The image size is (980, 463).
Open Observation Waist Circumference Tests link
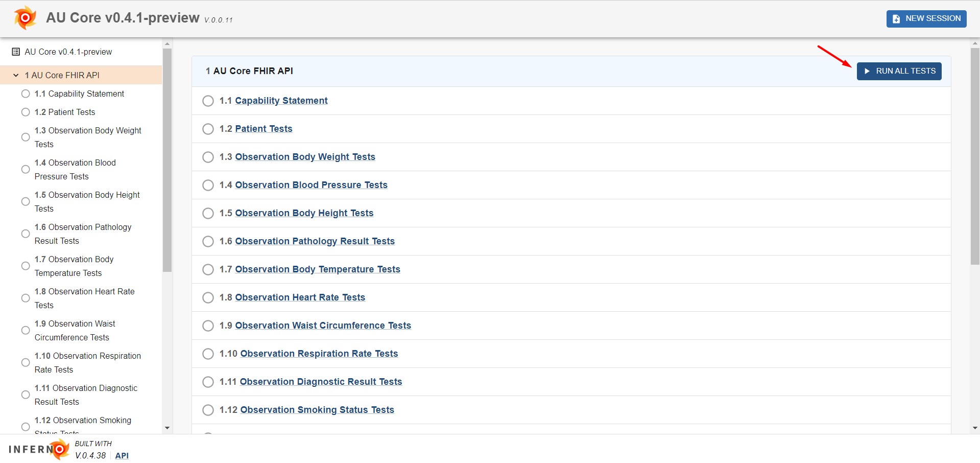point(323,326)
